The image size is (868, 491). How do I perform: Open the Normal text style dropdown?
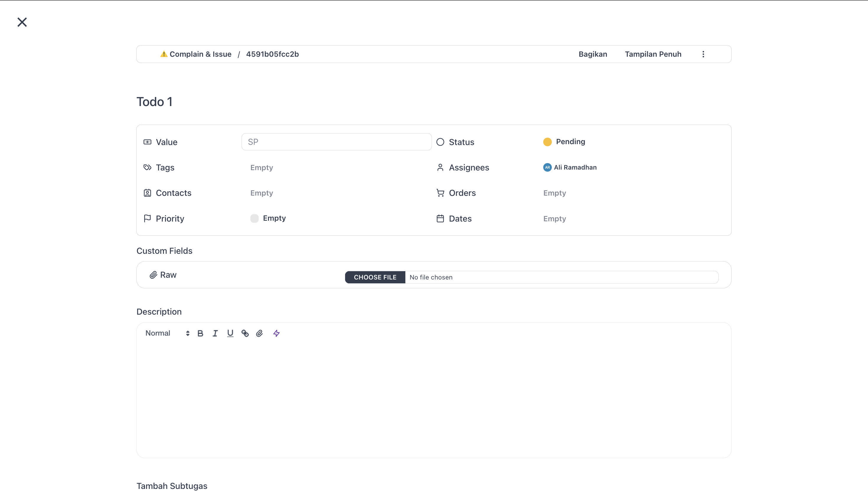tap(167, 333)
